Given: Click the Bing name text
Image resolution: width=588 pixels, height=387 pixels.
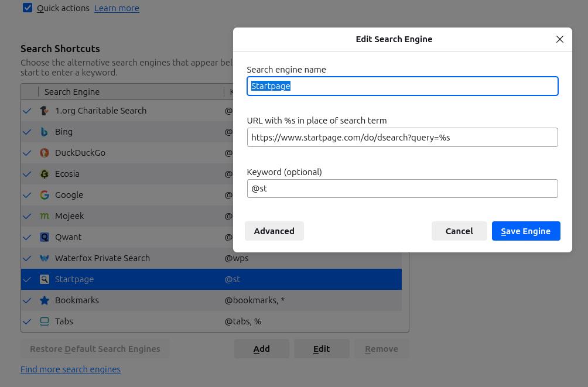Looking at the screenshot, I should [64, 132].
